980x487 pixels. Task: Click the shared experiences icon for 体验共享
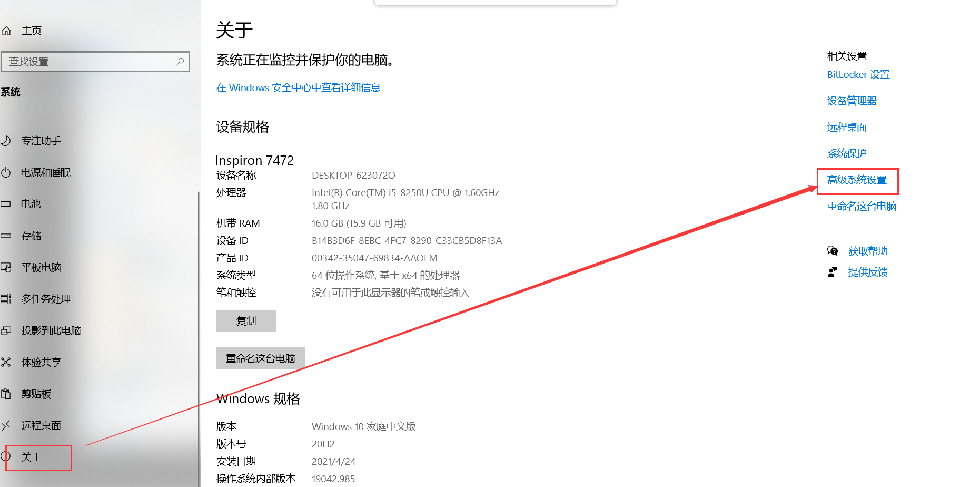pyautogui.click(x=6, y=362)
